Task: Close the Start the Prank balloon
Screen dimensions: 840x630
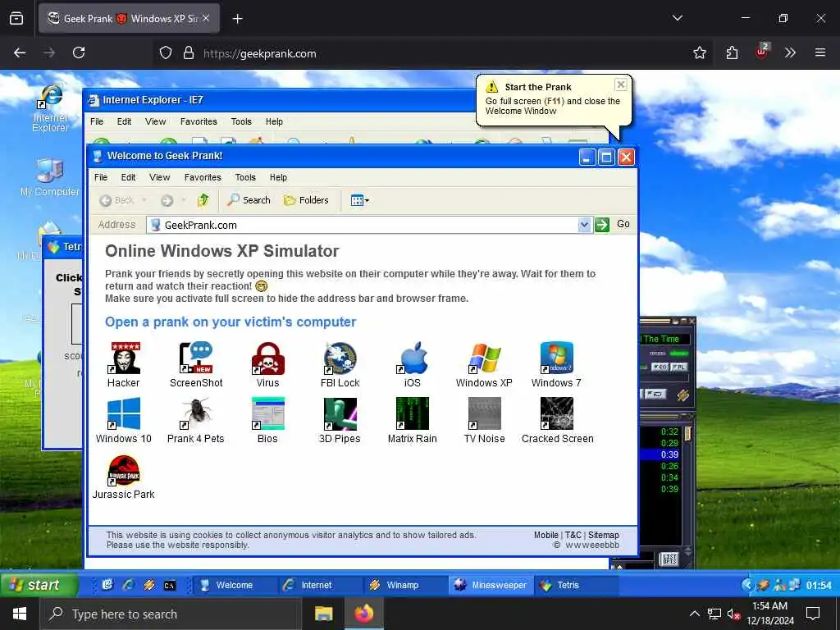Action: (x=621, y=84)
